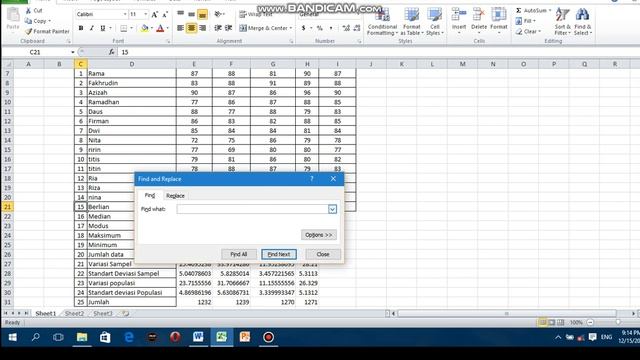This screenshot has width=640, height=360.
Task: Switch to Sheet3 tab
Action: [x=102, y=313]
